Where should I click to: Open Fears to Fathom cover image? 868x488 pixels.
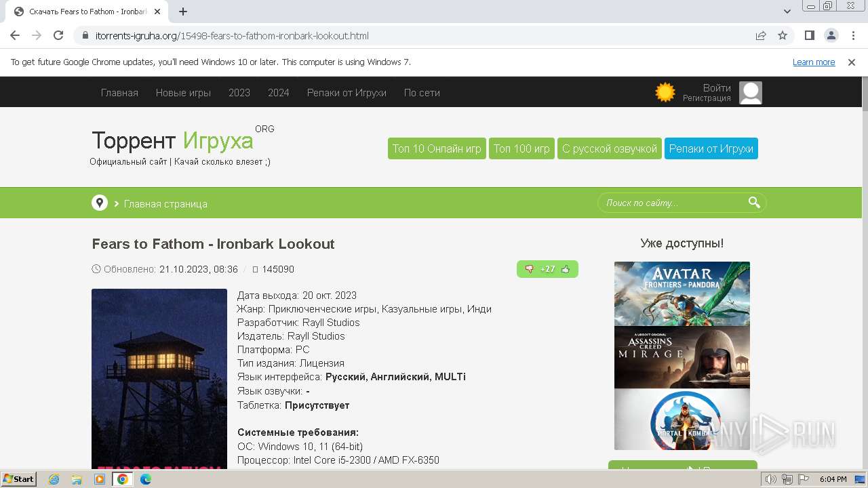pyautogui.click(x=159, y=378)
